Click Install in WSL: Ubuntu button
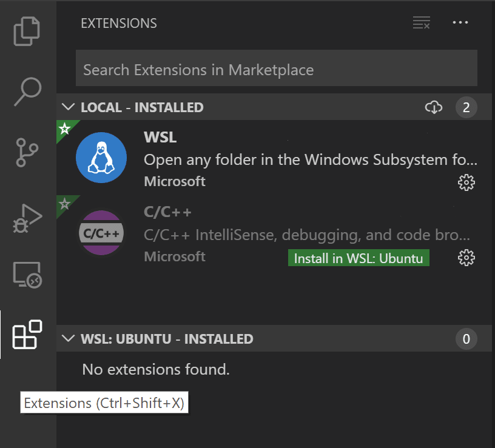 click(x=358, y=257)
